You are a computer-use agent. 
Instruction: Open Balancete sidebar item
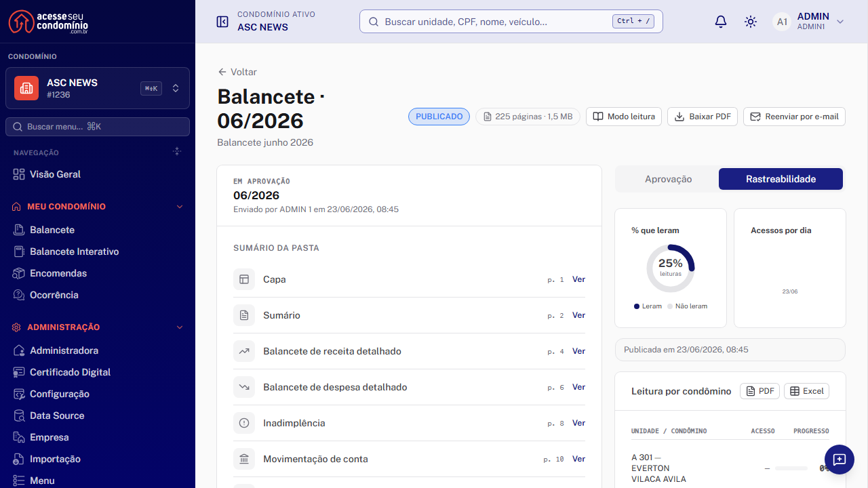98,230
